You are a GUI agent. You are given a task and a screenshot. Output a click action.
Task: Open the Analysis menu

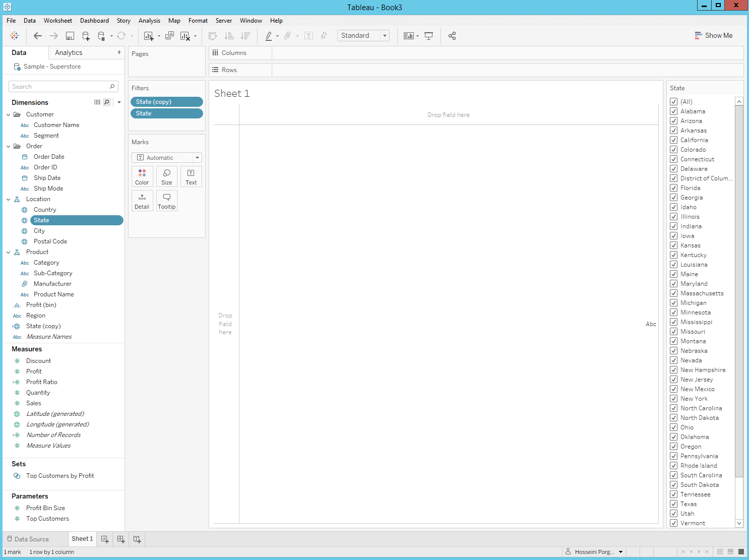[149, 21]
